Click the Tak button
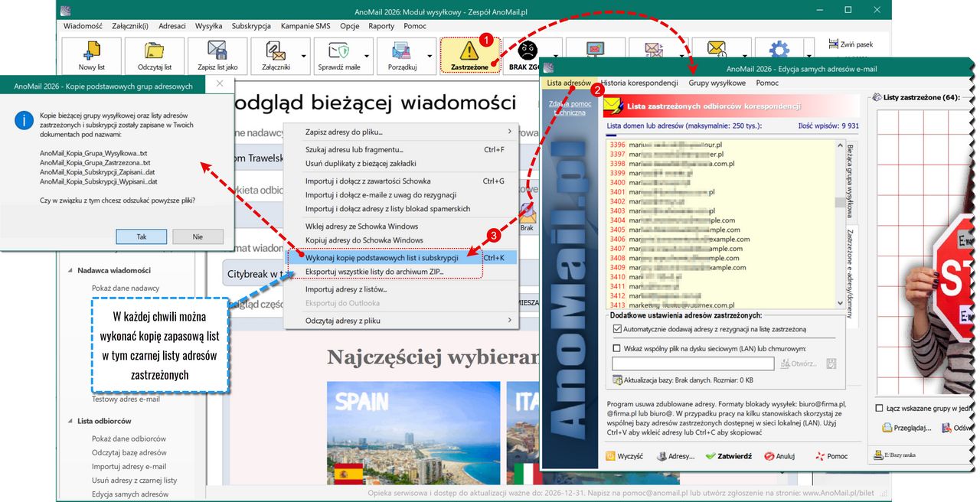Viewport: 980px width, 502px height. [142, 236]
